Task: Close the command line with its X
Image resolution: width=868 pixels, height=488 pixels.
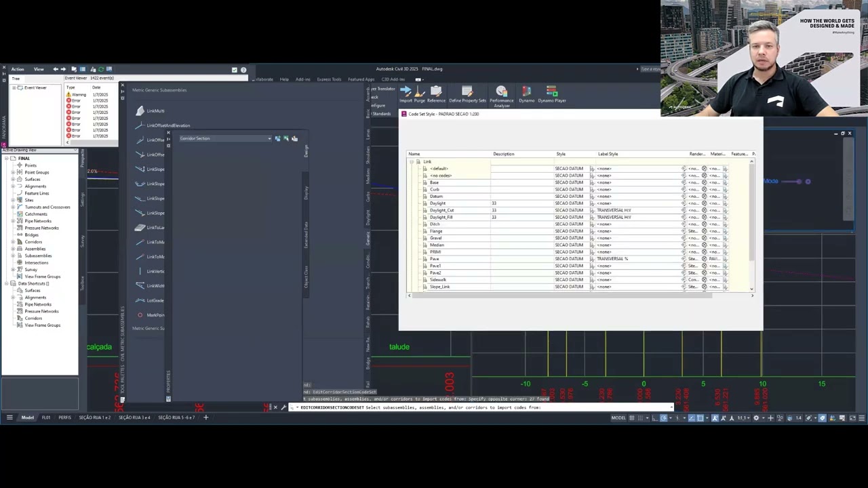Action: (275, 407)
